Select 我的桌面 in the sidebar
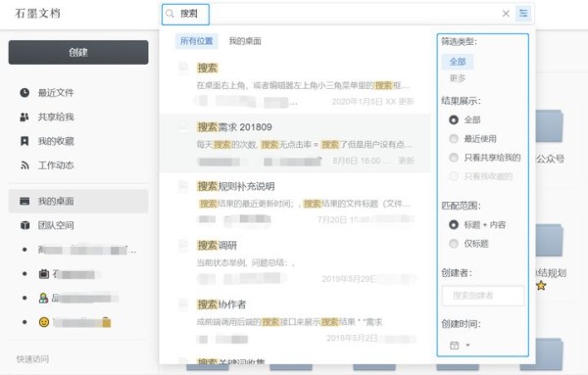This screenshot has width=588, height=375. 78,201
